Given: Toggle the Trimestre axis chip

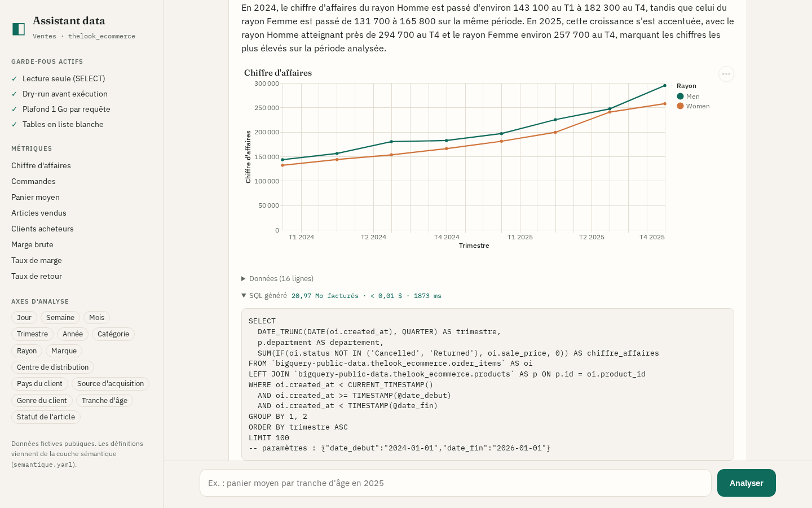Looking at the screenshot, I should 32,334.
